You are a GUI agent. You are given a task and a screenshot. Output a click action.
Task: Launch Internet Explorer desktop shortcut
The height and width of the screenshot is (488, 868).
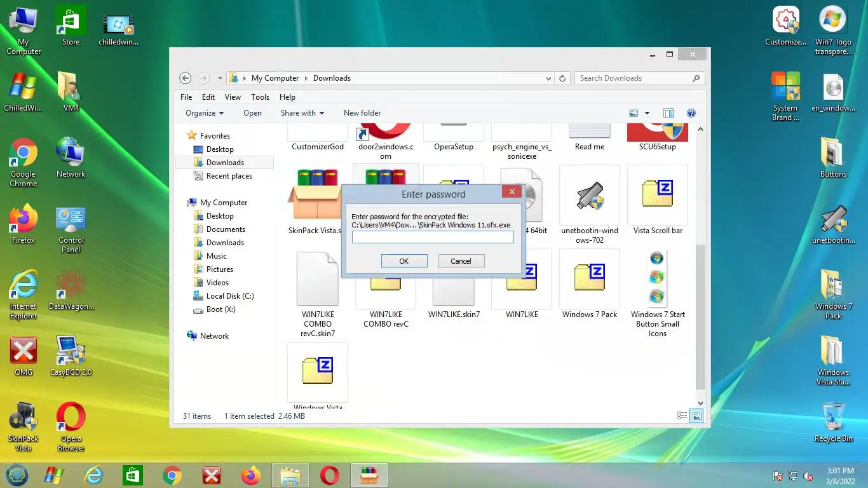point(24,295)
